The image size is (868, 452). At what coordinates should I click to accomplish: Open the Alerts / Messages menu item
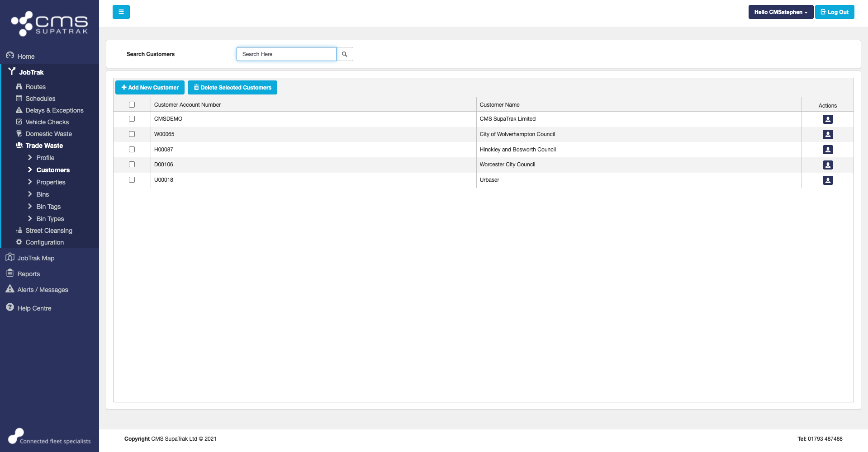(x=43, y=290)
